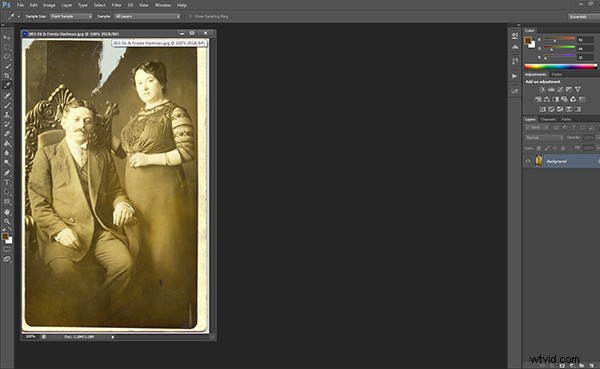Adjust the red R color slider
600x369 pixels.
[x=559, y=39]
